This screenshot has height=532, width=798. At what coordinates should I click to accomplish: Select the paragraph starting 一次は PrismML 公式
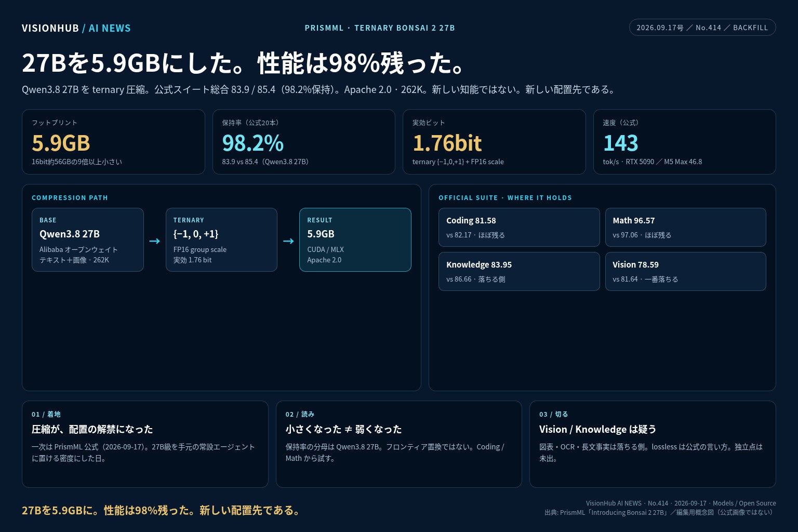click(x=143, y=453)
